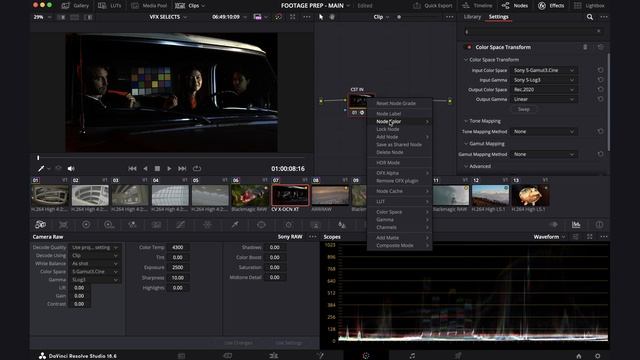
Task: Open the Output Gamma dropdown
Action: pos(544,99)
